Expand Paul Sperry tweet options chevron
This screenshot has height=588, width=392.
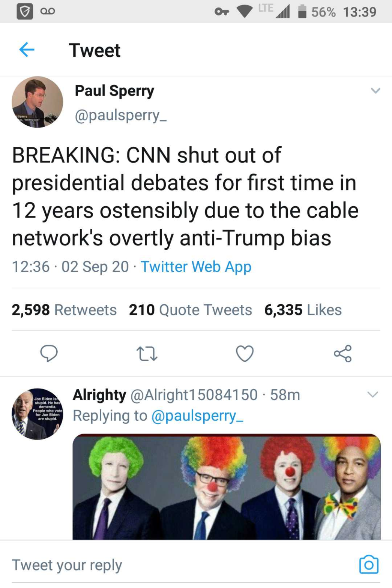375,91
